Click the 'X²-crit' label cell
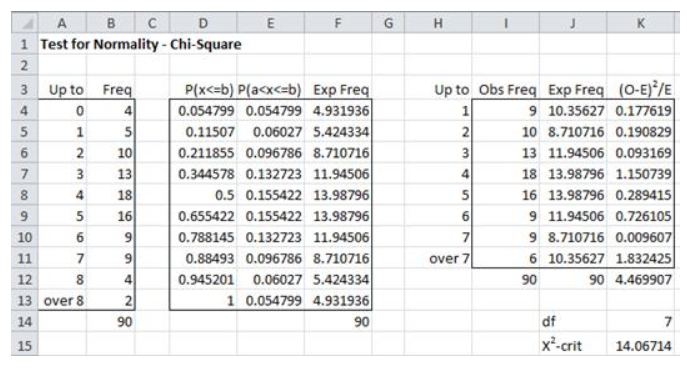This screenshot has width=687, height=370. point(573,345)
